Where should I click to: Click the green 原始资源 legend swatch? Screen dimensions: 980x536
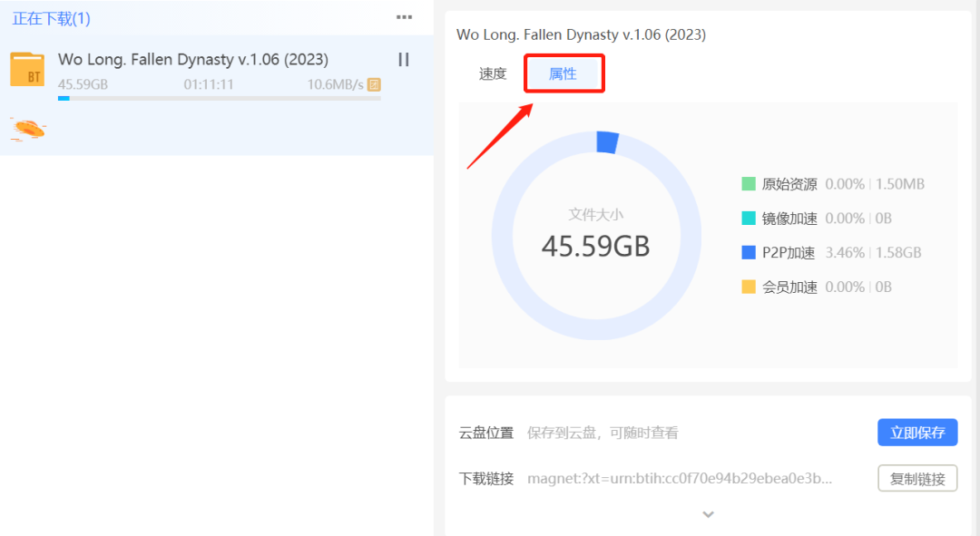(748, 184)
